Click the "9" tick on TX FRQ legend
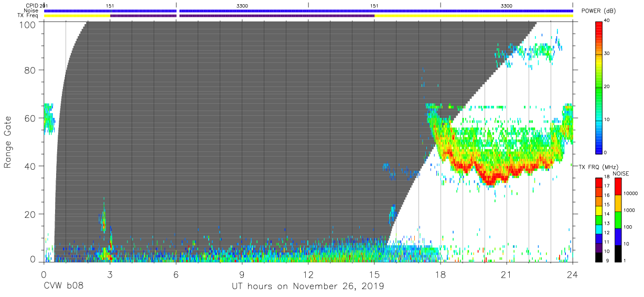Image resolution: width=644 pixels, height=297 pixels. 607,260
